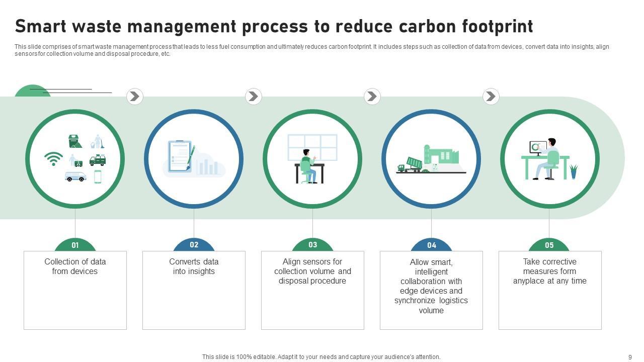Click the clipboard with pen icon
644x362 pixels.
(x=180, y=156)
